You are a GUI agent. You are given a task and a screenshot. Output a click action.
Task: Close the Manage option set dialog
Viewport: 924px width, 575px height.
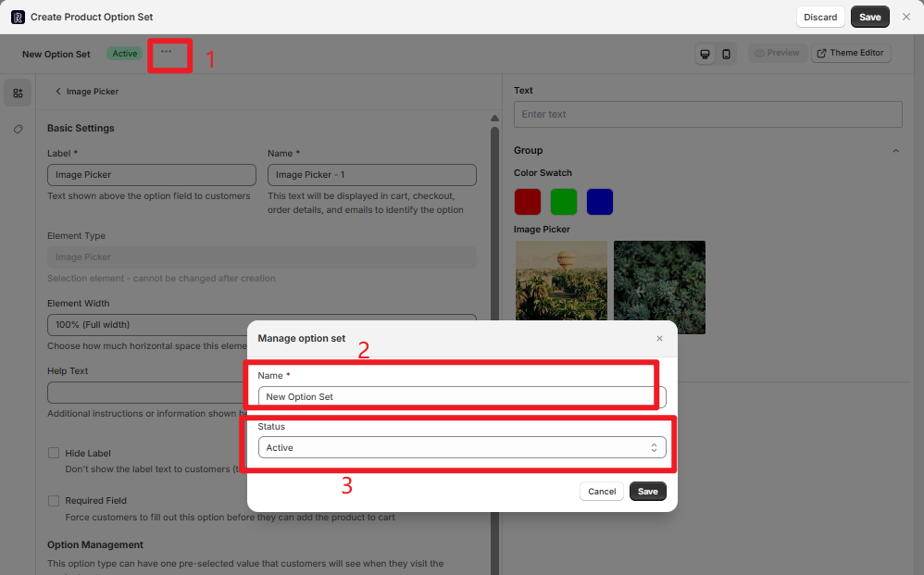[659, 339]
